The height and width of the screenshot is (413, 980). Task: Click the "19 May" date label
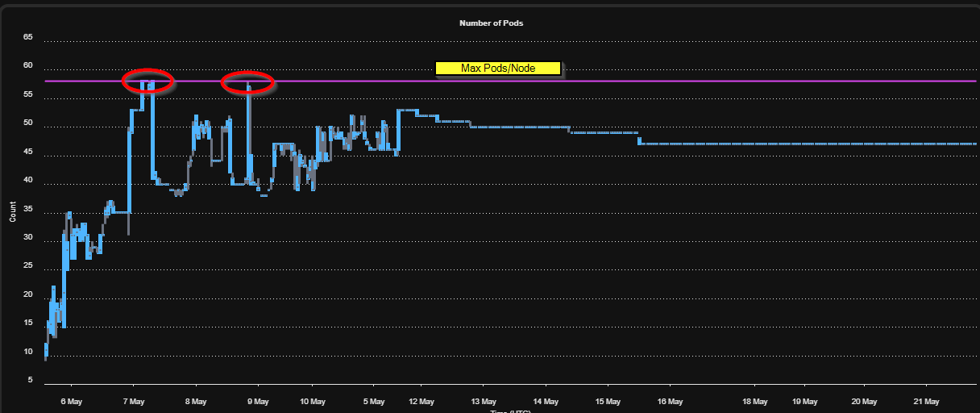click(806, 401)
